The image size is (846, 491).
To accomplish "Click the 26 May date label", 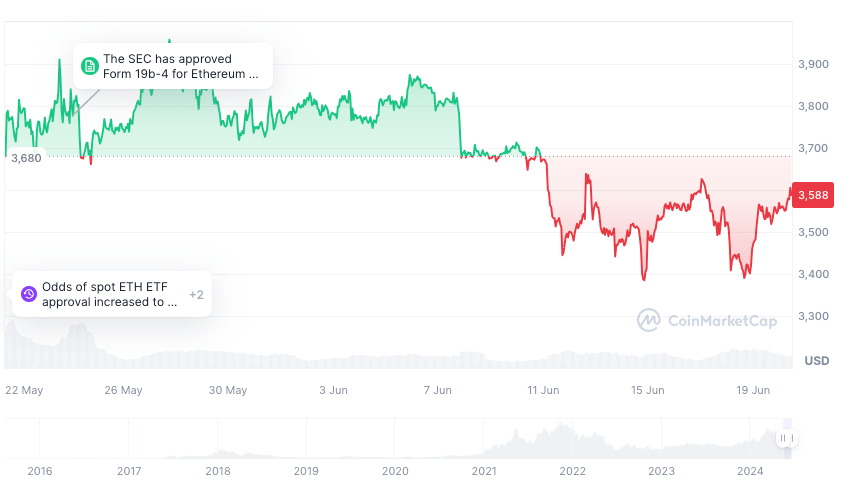I will click(x=124, y=390).
